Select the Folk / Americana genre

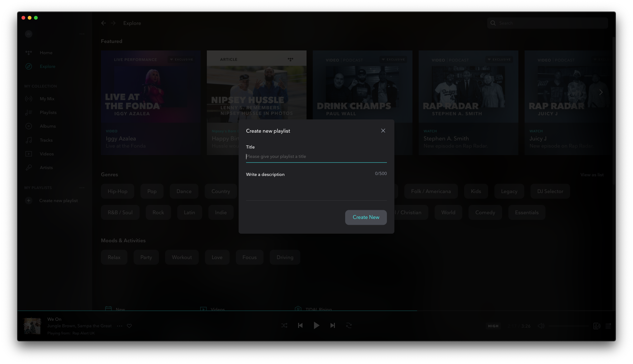[431, 191]
